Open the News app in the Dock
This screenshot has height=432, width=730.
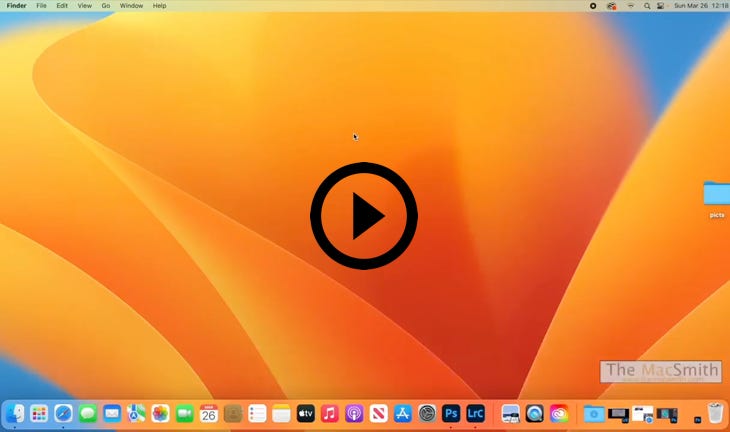[x=379, y=413]
